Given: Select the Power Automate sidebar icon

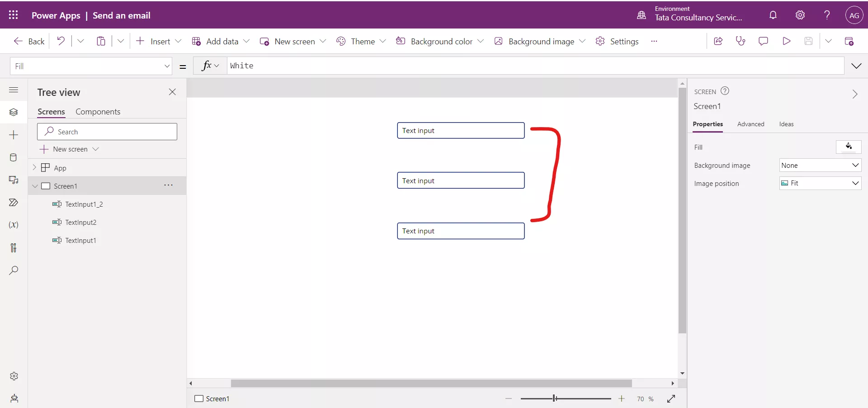Looking at the screenshot, I should [x=14, y=202].
